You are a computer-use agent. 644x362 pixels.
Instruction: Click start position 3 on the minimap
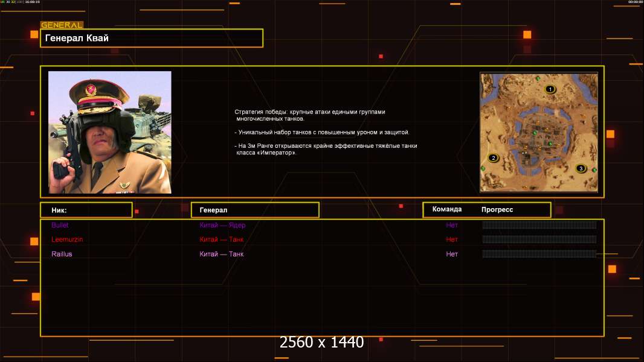581,168
